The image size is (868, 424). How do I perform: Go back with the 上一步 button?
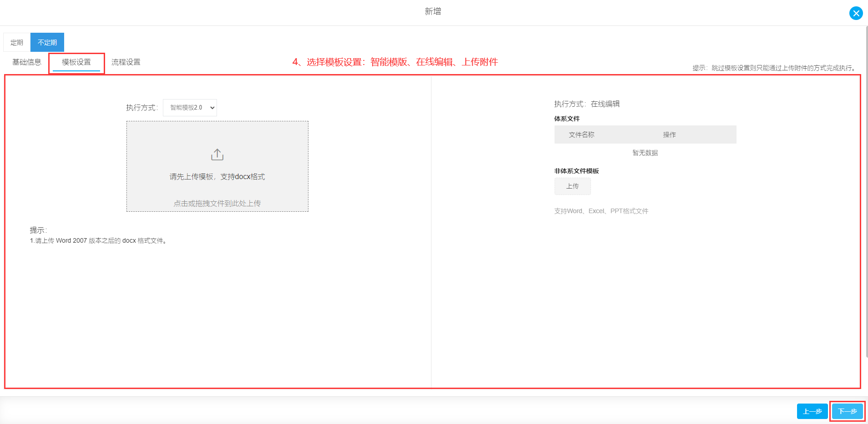coord(812,411)
